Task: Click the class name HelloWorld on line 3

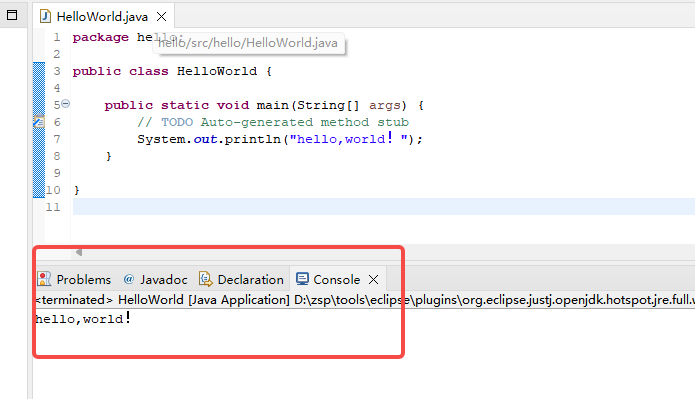Action: pos(217,71)
